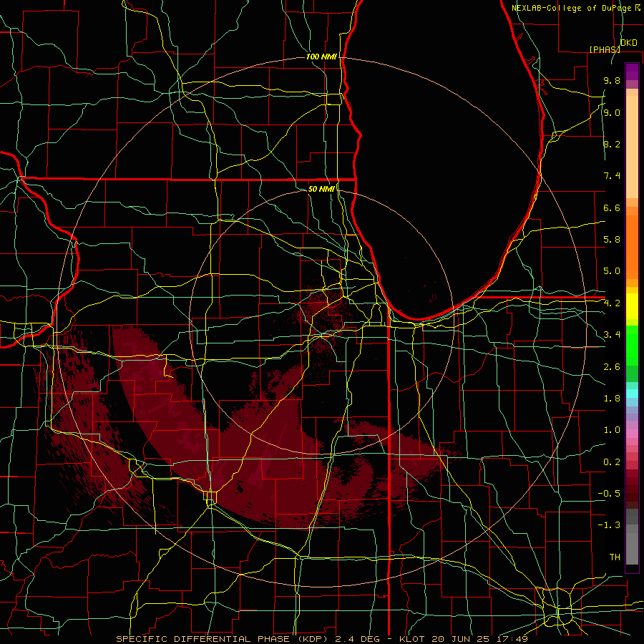Click the 1.0 value on the color scale

(612, 430)
